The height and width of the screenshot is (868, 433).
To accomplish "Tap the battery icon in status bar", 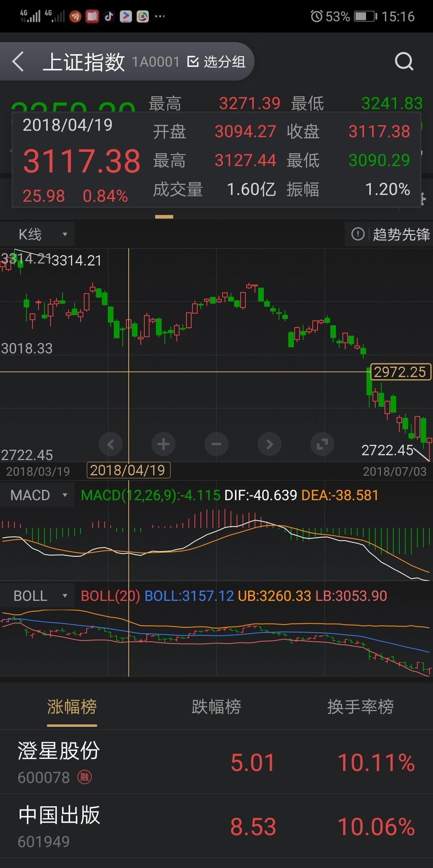I will [x=365, y=16].
